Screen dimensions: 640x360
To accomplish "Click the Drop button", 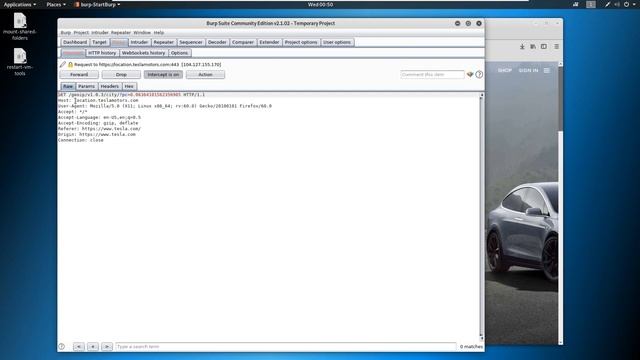I will 121,75.
